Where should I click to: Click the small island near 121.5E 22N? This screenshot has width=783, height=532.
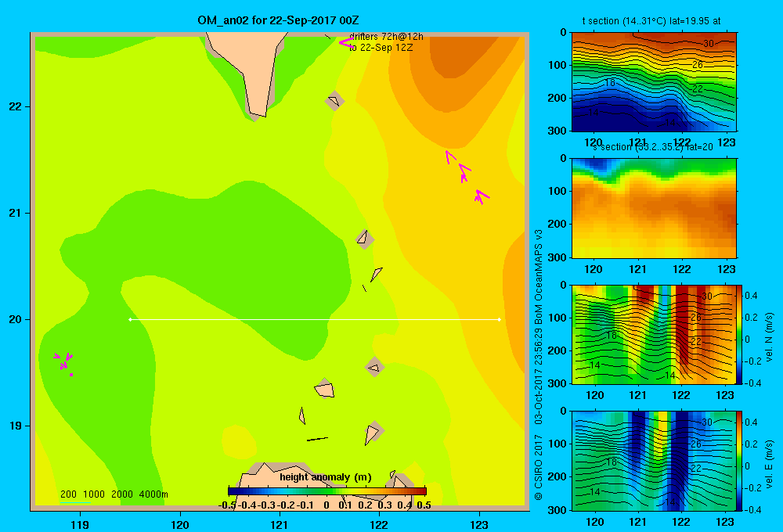[334, 101]
